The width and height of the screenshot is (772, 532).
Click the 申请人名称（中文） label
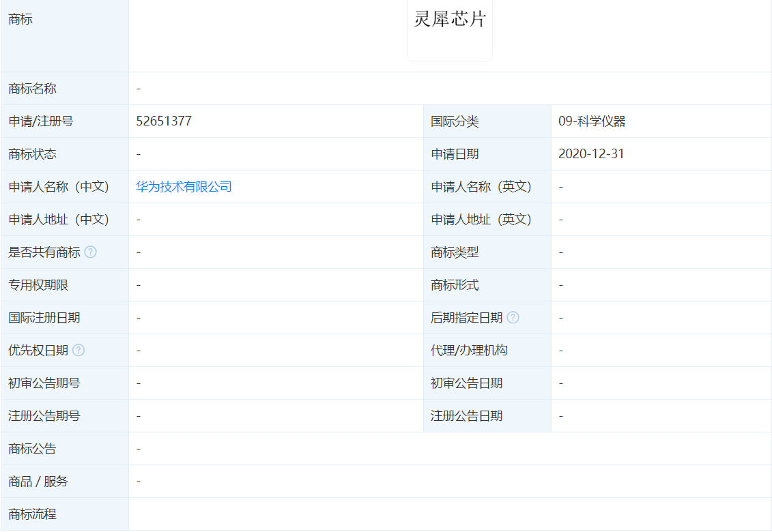click(x=59, y=186)
